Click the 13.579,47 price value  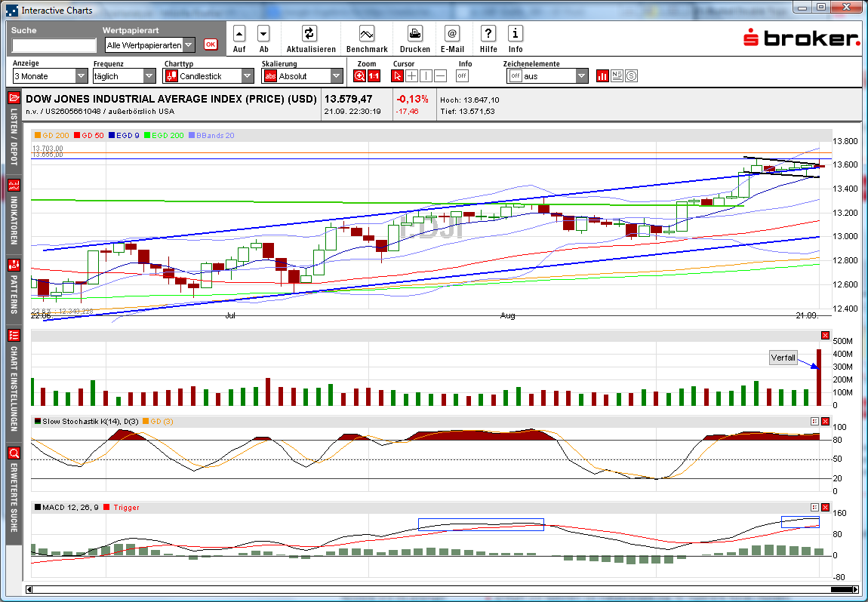348,99
